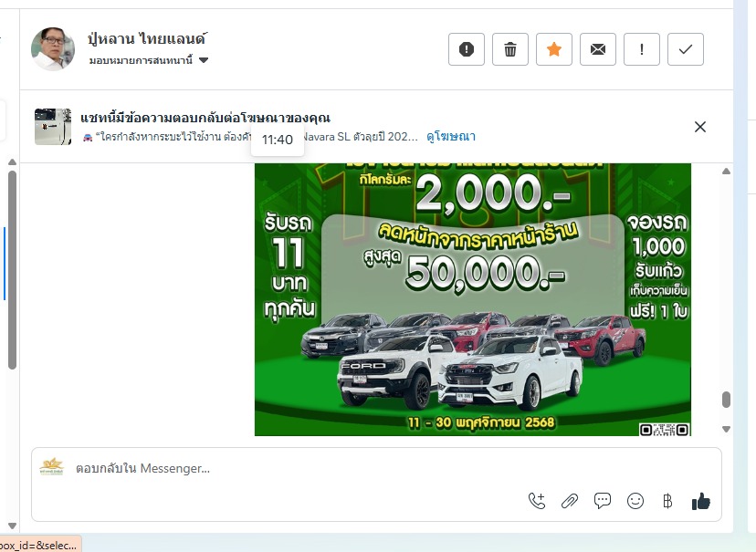Attach a file with the paperclip icon
This screenshot has height=552, width=756.
click(570, 501)
